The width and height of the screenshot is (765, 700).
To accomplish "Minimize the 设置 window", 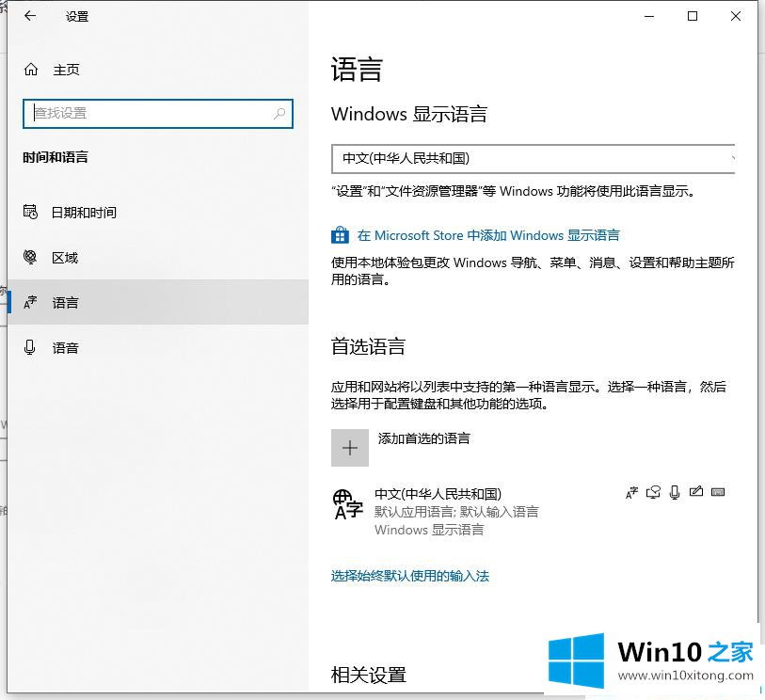I will (649, 16).
